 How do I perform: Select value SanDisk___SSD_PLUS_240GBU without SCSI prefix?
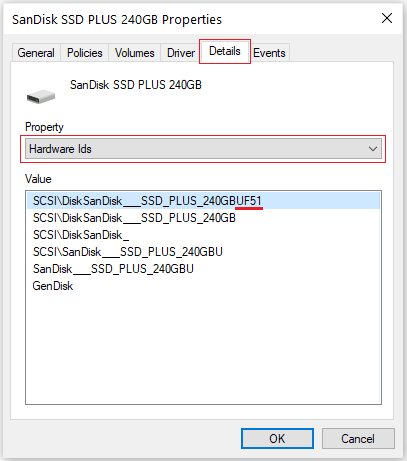[x=203, y=269]
